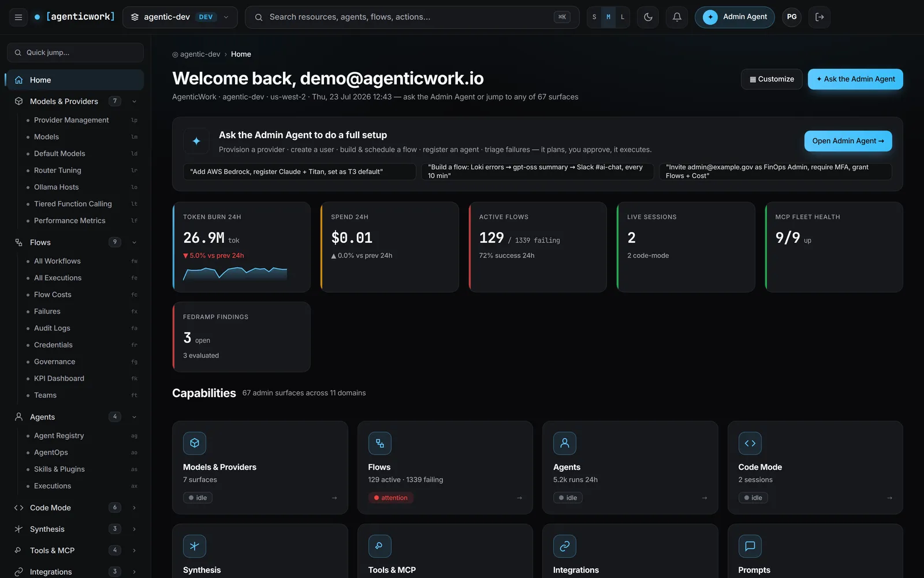Focus the search resources input
This screenshot has height=578, width=924.
[x=412, y=17]
